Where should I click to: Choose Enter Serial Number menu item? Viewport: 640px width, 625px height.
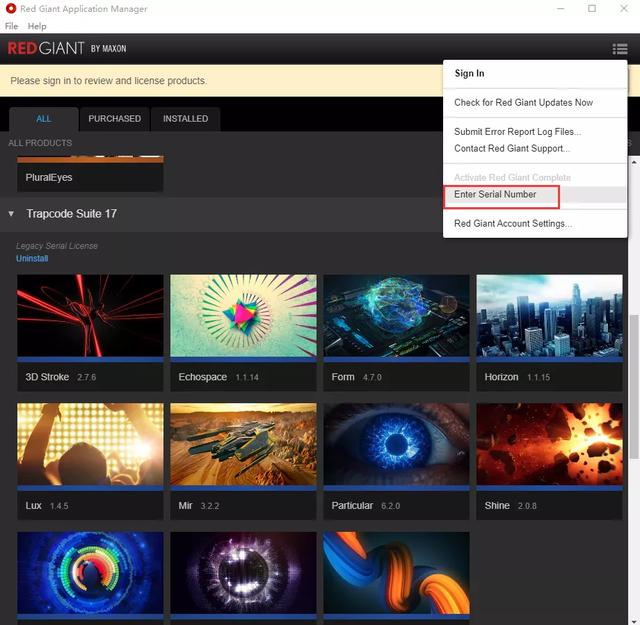point(535,194)
